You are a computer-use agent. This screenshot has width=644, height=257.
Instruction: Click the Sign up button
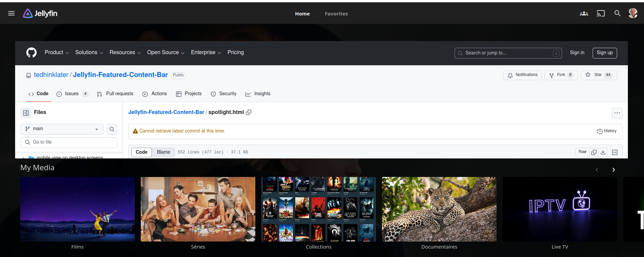click(x=605, y=53)
